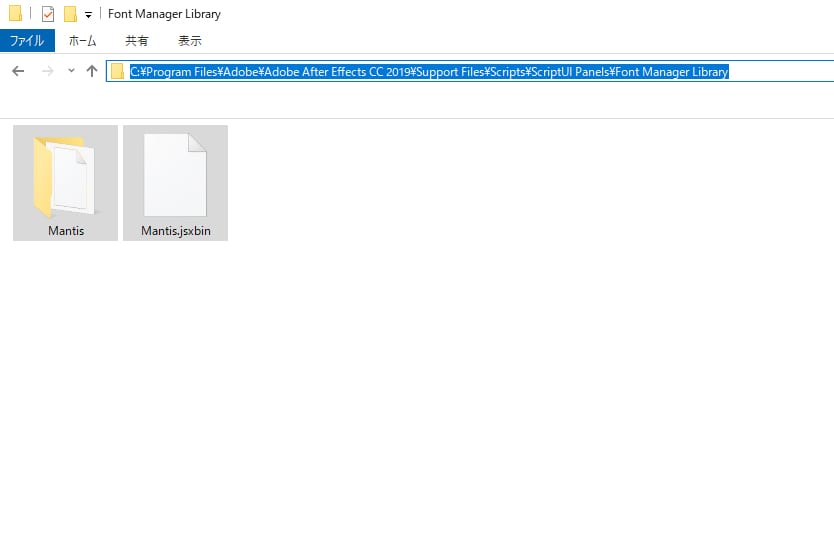Viewport: 834px width, 539px height.
Task: Select the Mantis folder
Action: pyautogui.click(x=65, y=183)
